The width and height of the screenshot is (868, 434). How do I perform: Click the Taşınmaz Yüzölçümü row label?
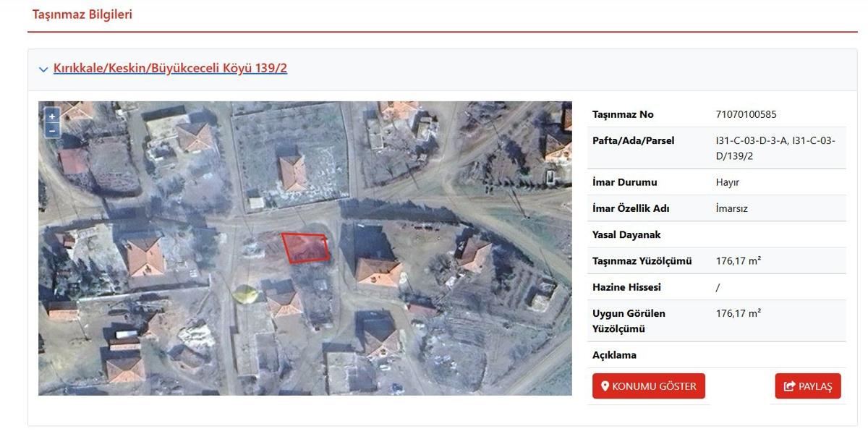(642, 260)
